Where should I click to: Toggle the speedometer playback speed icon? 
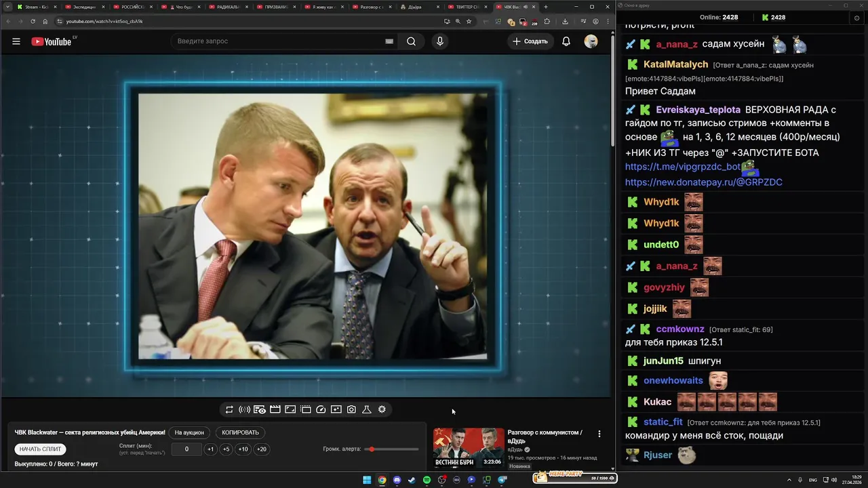(x=321, y=409)
